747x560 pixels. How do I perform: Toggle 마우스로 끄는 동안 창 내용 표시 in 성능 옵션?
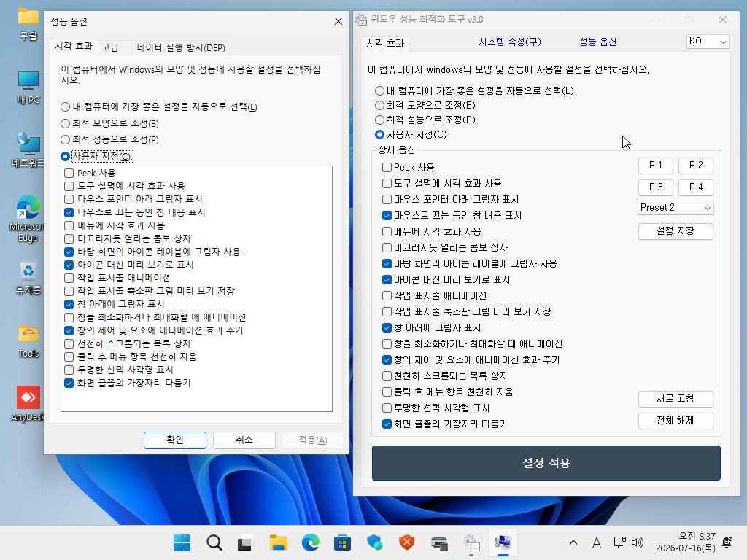(69, 212)
